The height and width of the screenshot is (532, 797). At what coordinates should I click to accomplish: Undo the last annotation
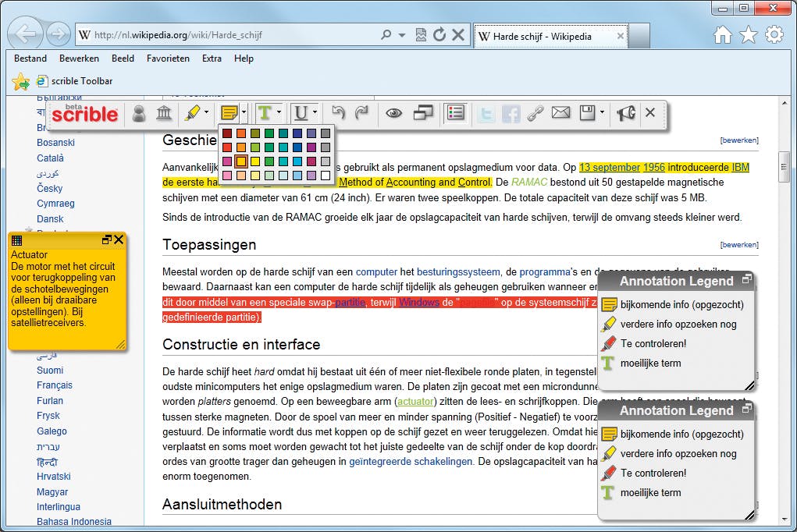point(338,112)
